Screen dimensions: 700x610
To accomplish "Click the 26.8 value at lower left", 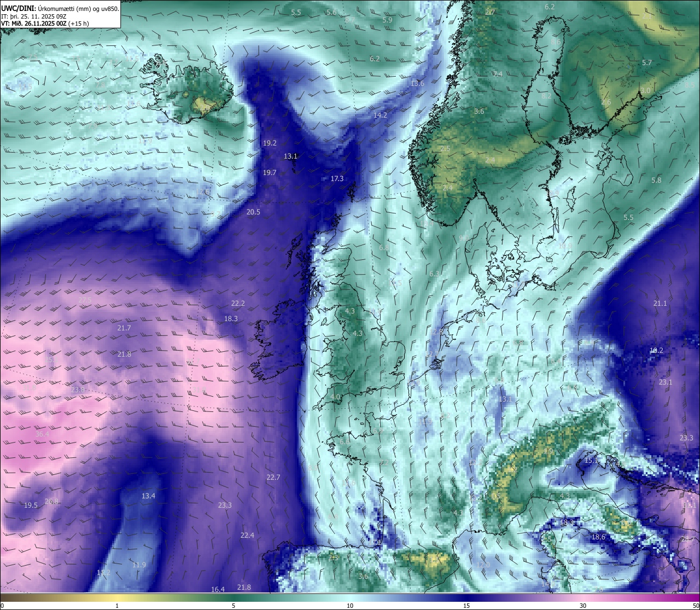I will [x=51, y=501].
